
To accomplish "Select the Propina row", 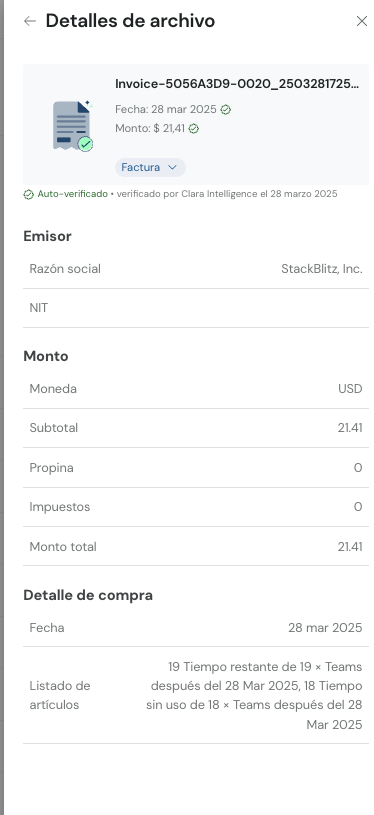I will click(196, 468).
